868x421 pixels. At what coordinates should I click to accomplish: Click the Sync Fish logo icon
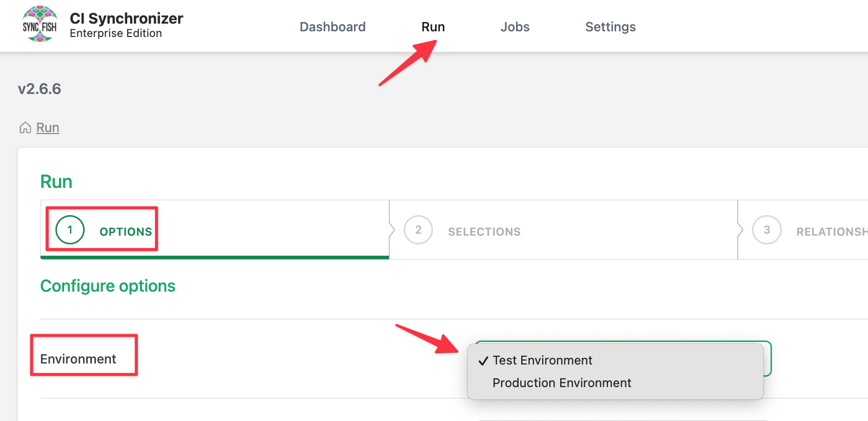point(40,24)
